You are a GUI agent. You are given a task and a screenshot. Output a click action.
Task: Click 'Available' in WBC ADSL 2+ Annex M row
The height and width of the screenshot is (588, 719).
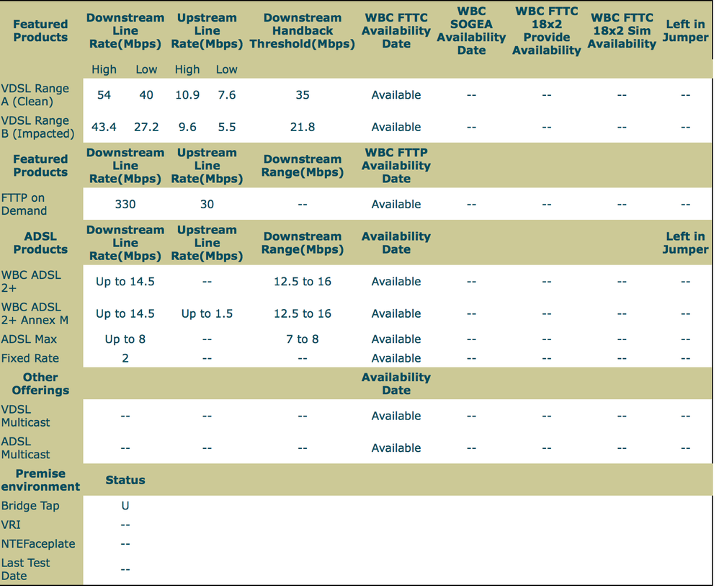396,313
